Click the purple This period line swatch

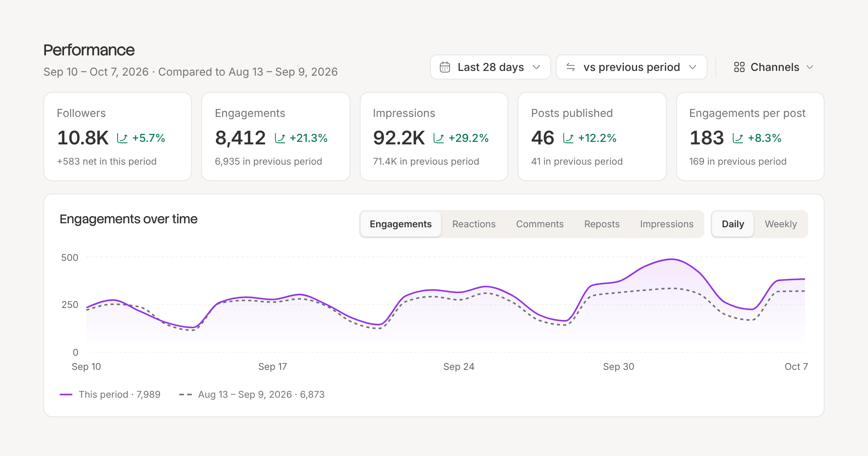(66, 394)
